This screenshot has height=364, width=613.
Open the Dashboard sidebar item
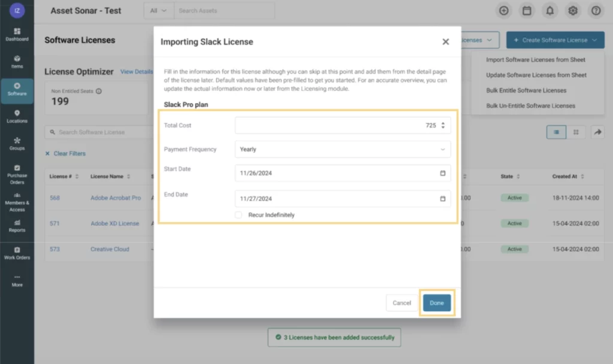(x=17, y=34)
